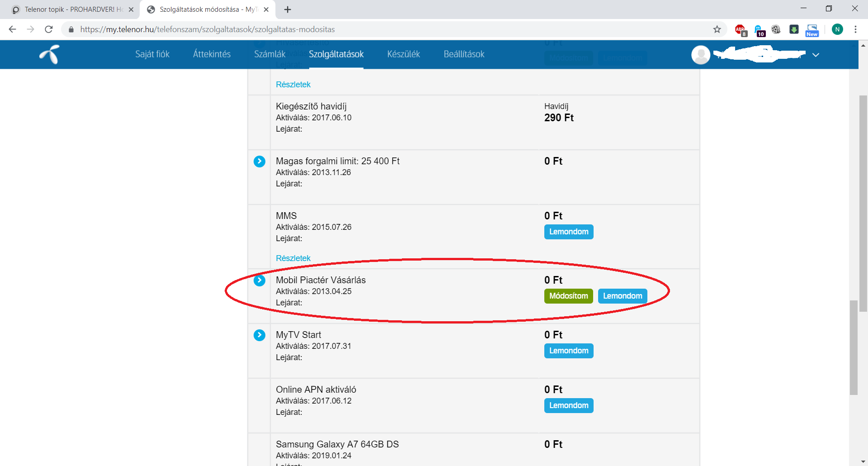This screenshot has height=466, width=868.
Task: Click the green download arrow extension
Action: 794,29
